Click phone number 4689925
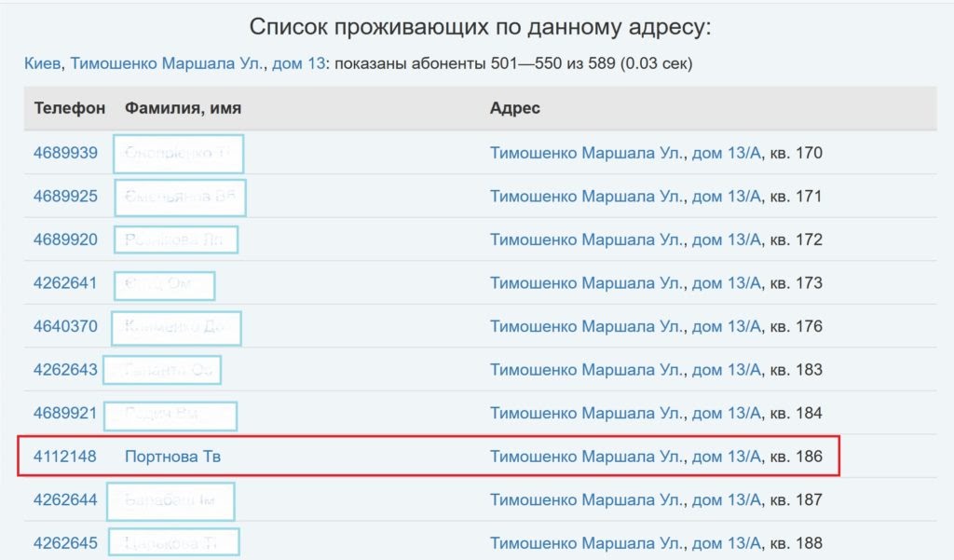The height and width of the screenshot is (560, 954). [x=65, y=197]
